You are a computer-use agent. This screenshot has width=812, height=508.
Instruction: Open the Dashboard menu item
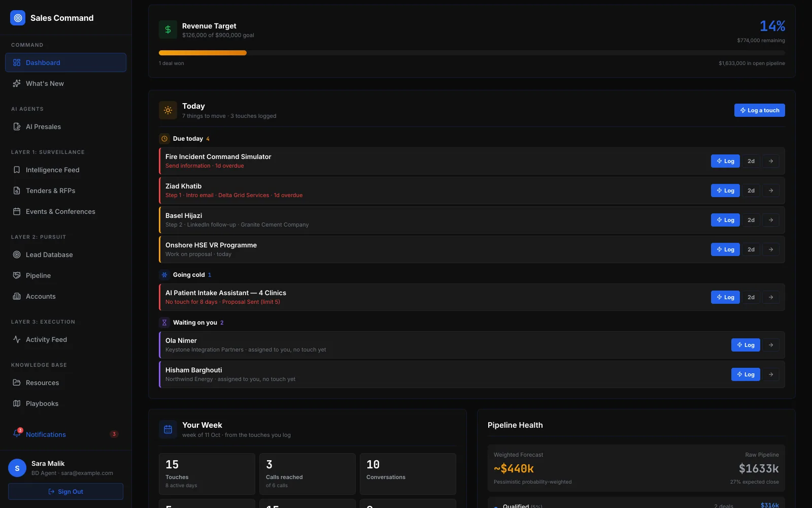(65, 62)
